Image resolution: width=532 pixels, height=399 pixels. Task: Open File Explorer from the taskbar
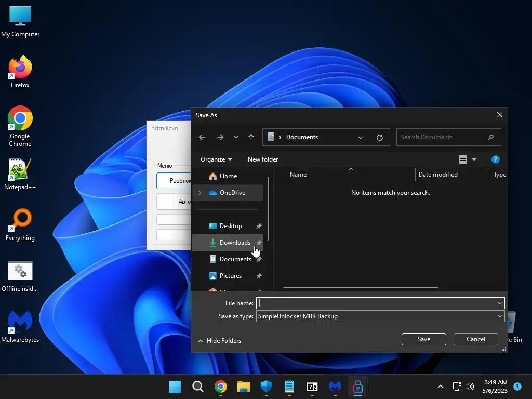pyautogui.click(x=244, y=387)
